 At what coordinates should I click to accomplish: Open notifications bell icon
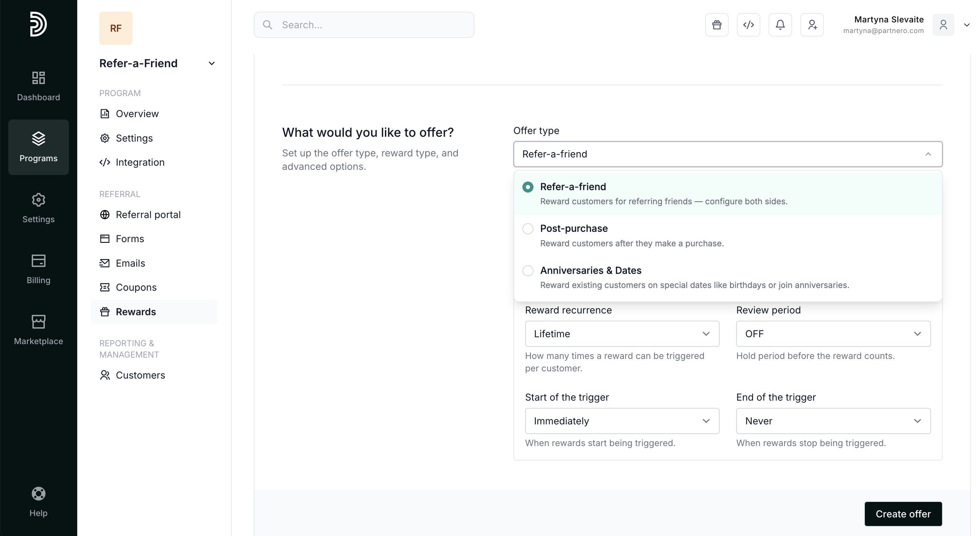[x=780, y=25]
